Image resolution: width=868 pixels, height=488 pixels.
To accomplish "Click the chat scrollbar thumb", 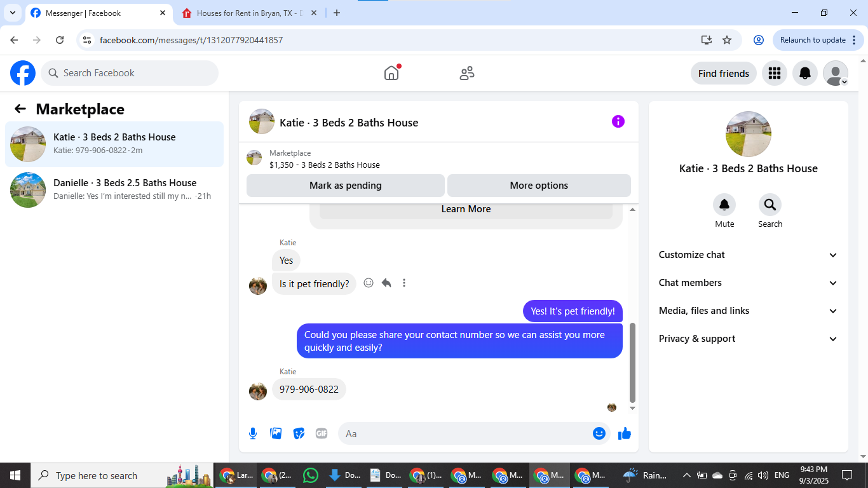I will [632, 362].
